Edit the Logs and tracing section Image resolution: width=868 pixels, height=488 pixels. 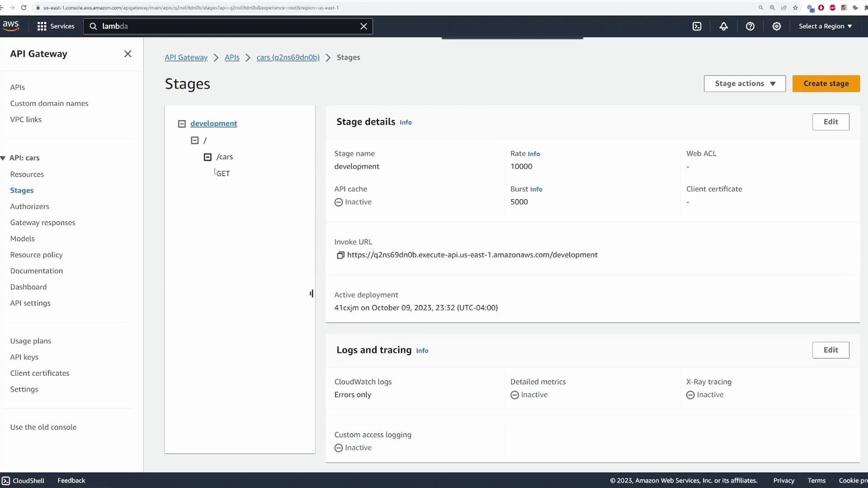tap(830, 350)
